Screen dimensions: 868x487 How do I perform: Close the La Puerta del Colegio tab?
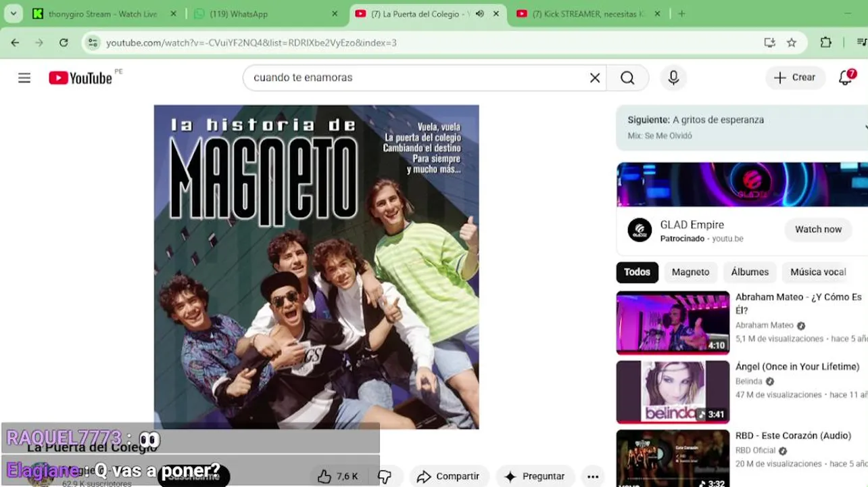497,14
